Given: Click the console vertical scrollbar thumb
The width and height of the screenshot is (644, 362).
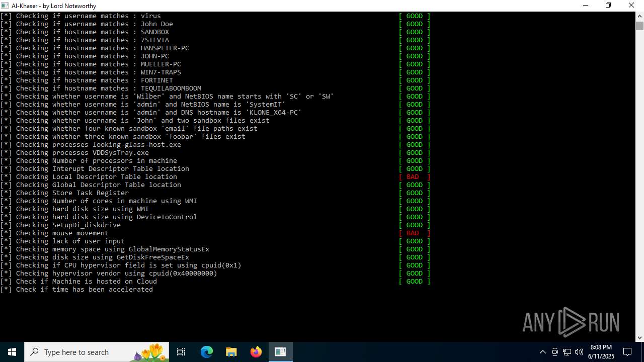Looking at the screenshot, I should [639, 26].
